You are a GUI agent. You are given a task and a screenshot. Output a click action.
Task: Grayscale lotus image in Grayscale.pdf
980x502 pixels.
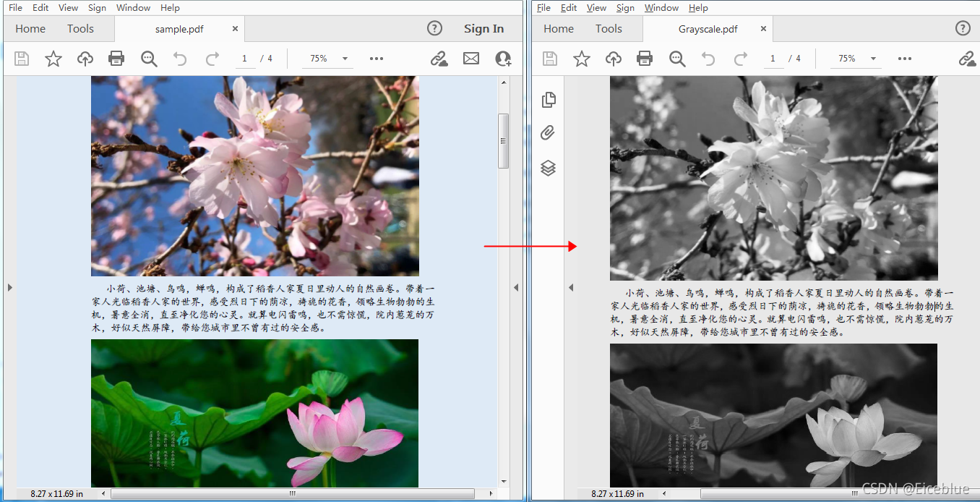tap(773, 415)
